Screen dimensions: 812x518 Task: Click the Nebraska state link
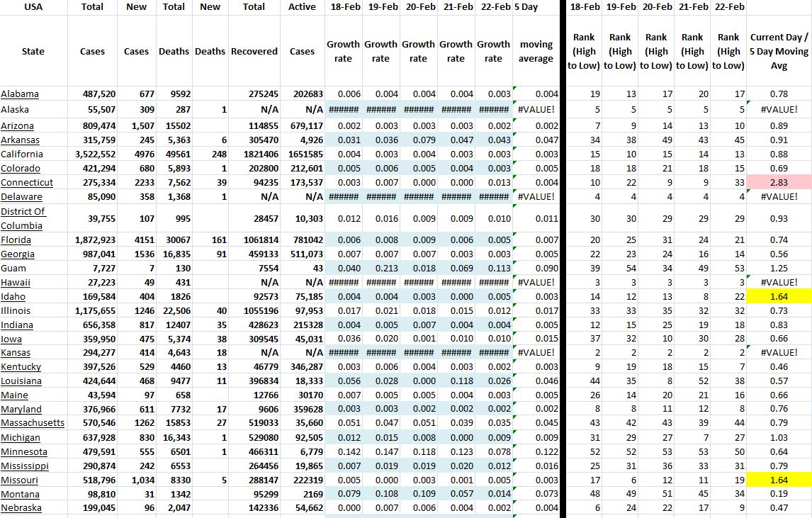pyautogui.click(x=21, y=508)
